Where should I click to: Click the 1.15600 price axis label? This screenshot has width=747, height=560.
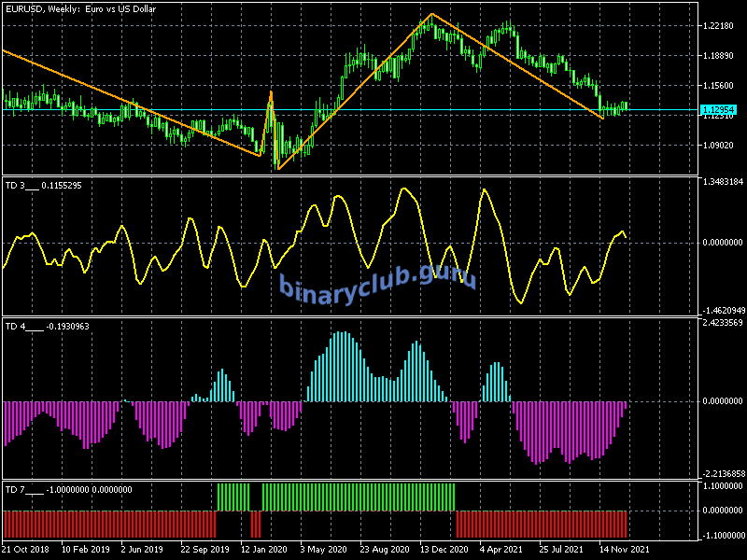719,86
